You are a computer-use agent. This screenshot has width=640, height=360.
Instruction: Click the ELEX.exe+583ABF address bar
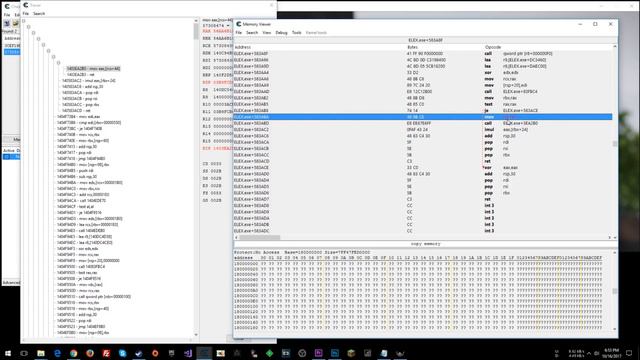click(425, 40)
